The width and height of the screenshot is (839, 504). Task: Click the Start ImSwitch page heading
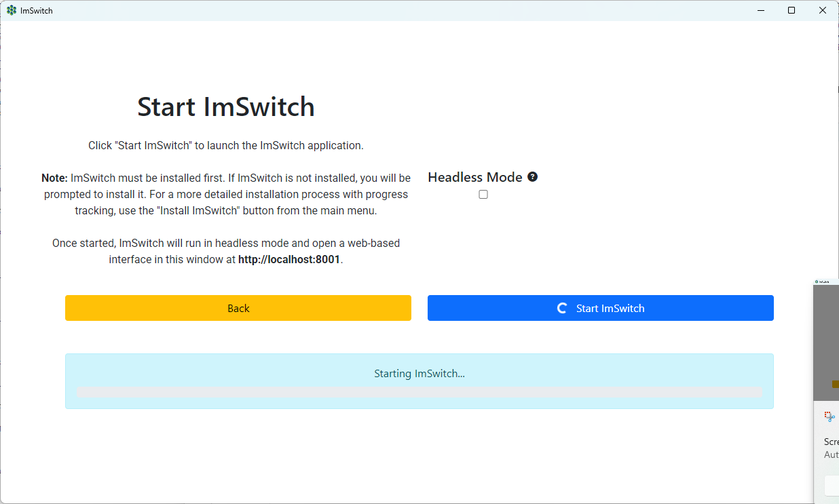click(226, 106)
